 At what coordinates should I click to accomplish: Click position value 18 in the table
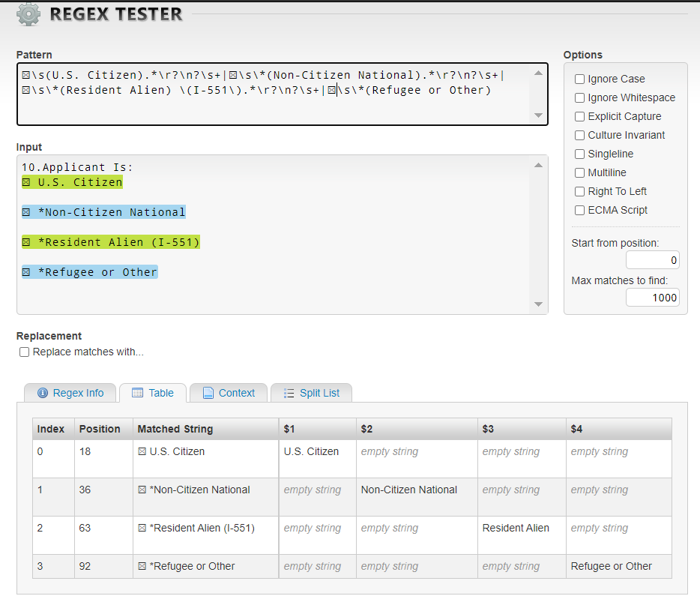coord(85,451)
